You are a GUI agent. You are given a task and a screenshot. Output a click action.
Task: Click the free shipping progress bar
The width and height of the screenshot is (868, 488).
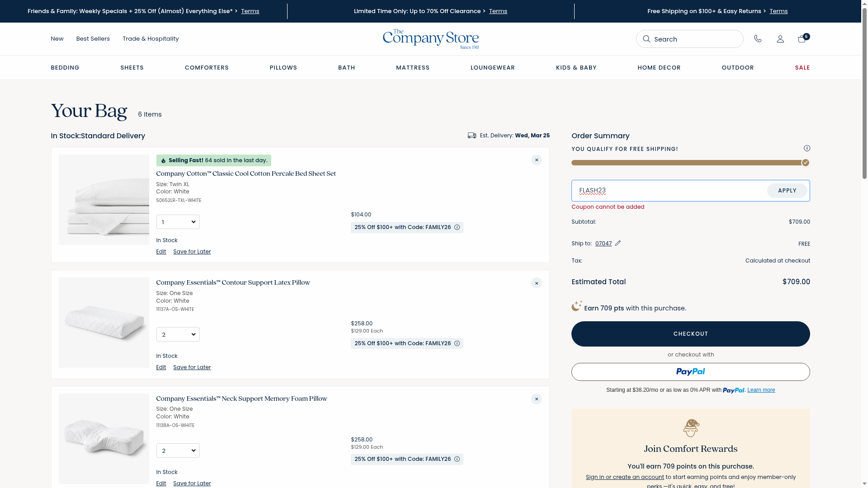tap(687, 163)
